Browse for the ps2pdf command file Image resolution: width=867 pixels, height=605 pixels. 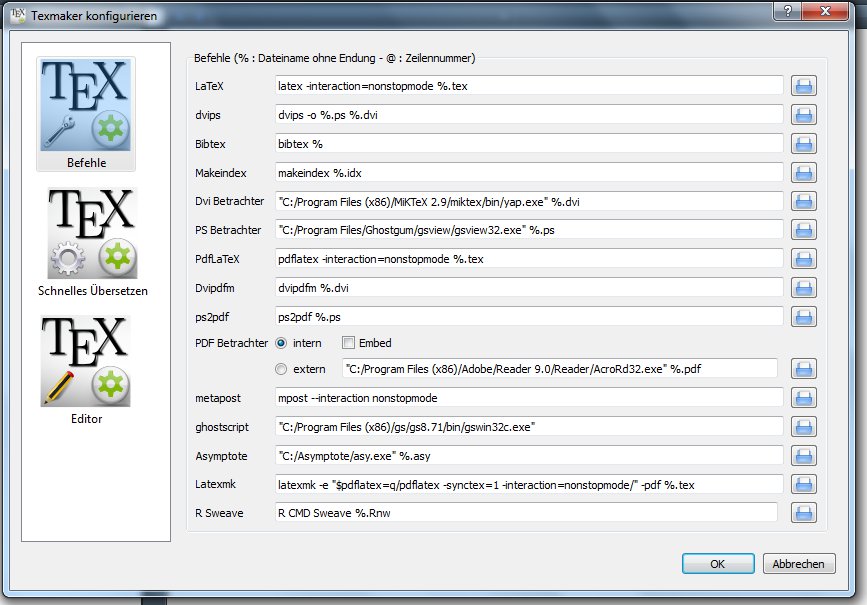(x=803, y=317)
